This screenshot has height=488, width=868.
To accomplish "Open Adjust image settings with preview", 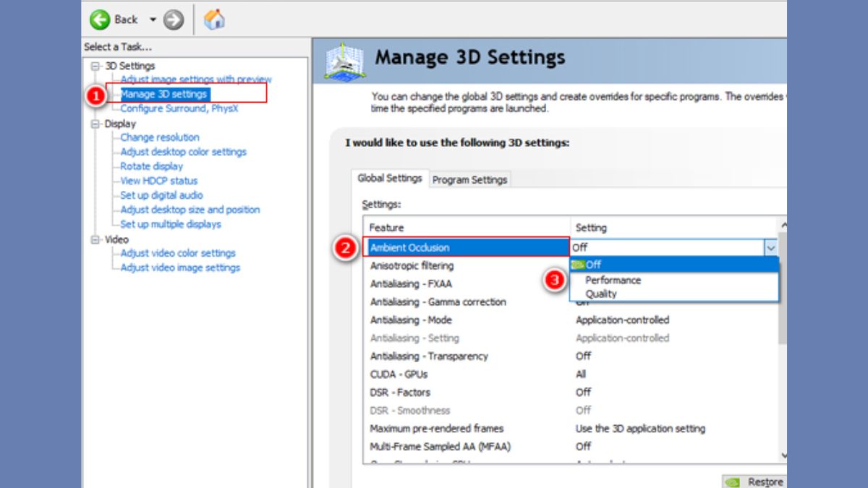I will tap(196, 80).
